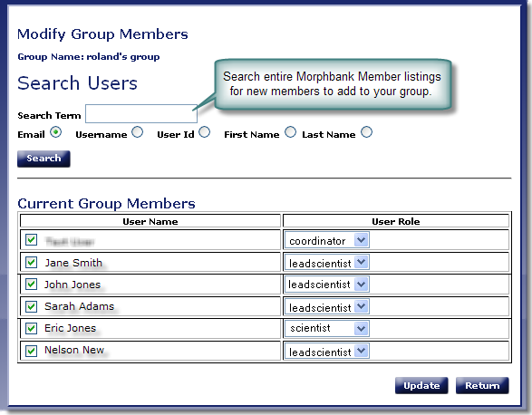Open John Jones's role dropdown
The image size is (532, 415).
pos(327,285)
